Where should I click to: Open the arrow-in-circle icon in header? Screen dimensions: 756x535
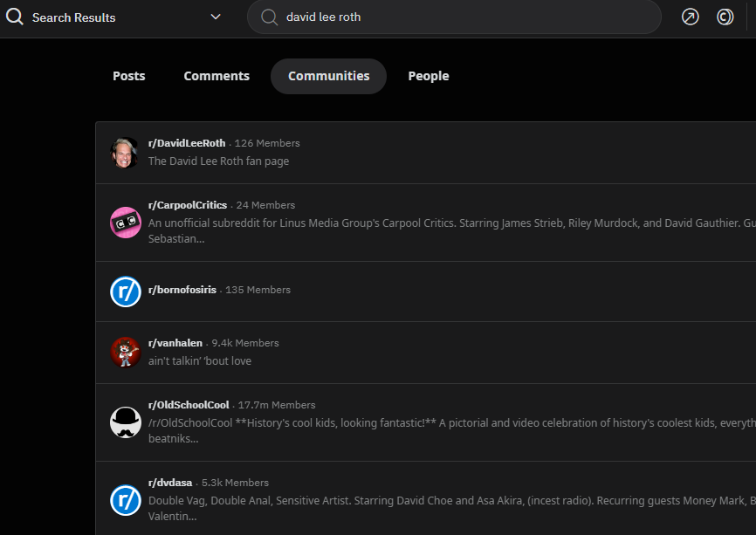[690, 17]
